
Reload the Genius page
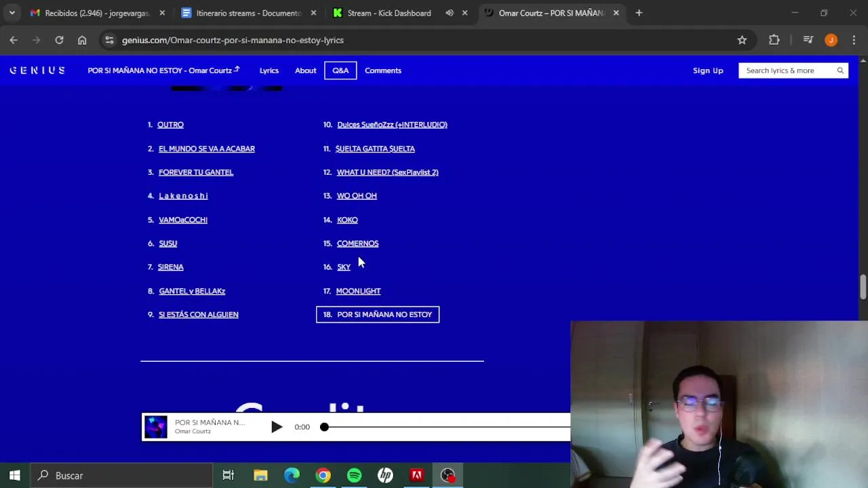[x=59, y=40]
